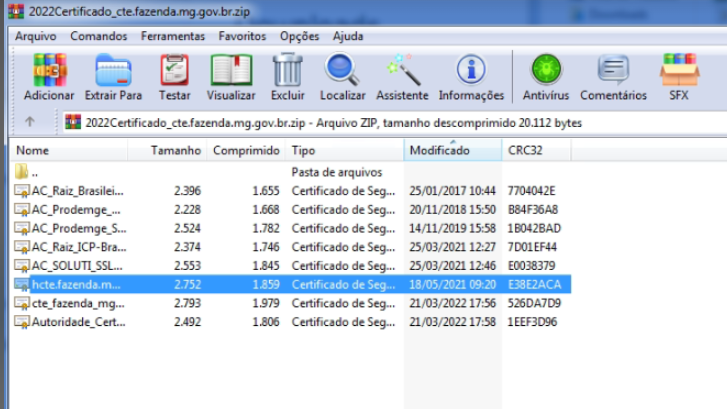Click CRC32 value 7704042E
This screenshot has height=409, width=727.
point(531,191)
